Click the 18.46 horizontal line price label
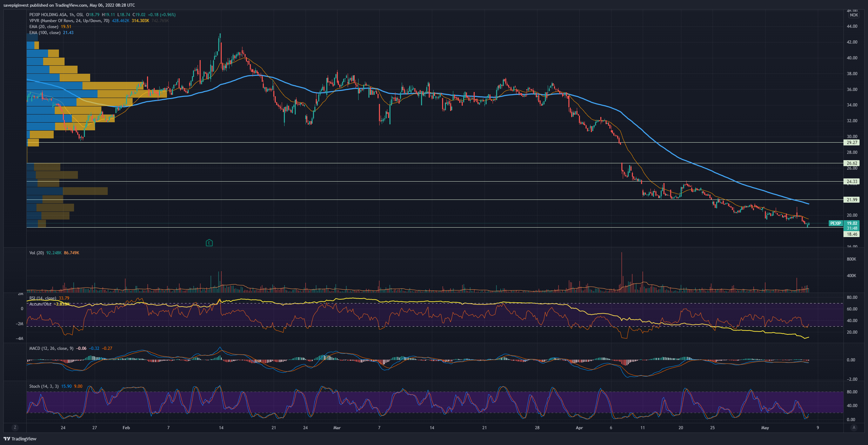 coord(852,234)
